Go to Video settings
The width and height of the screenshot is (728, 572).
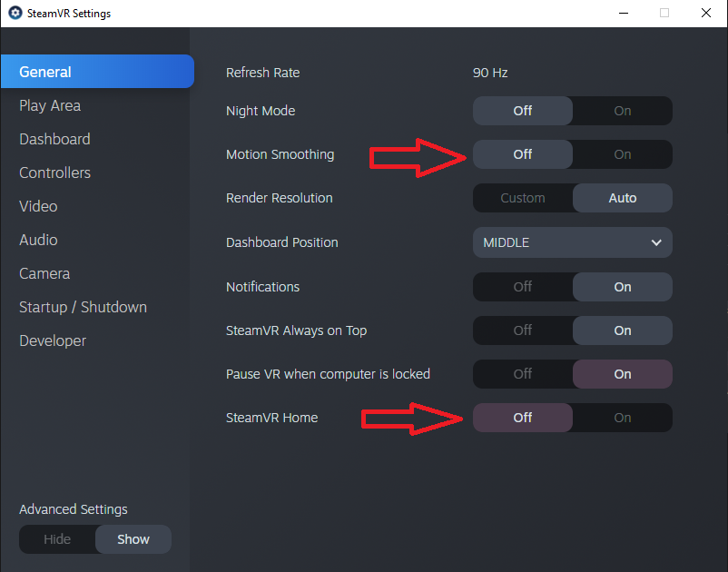(x=38, y=206)
